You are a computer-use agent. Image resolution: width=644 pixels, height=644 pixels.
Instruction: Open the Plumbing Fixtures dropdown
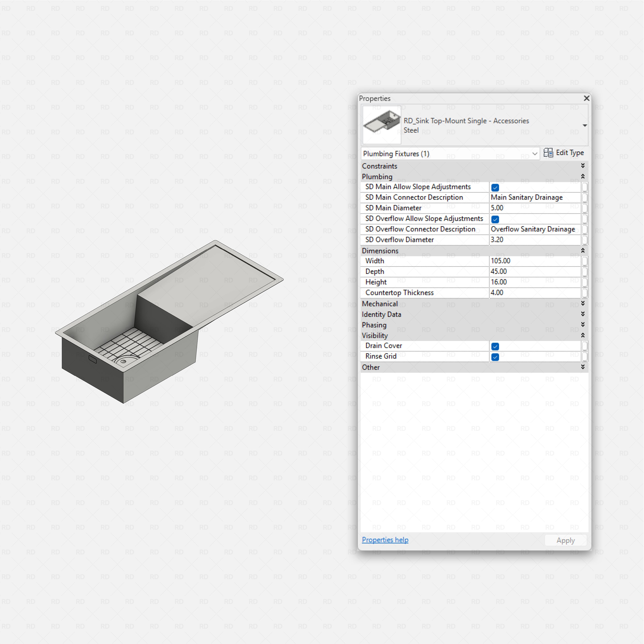(535, 154)
